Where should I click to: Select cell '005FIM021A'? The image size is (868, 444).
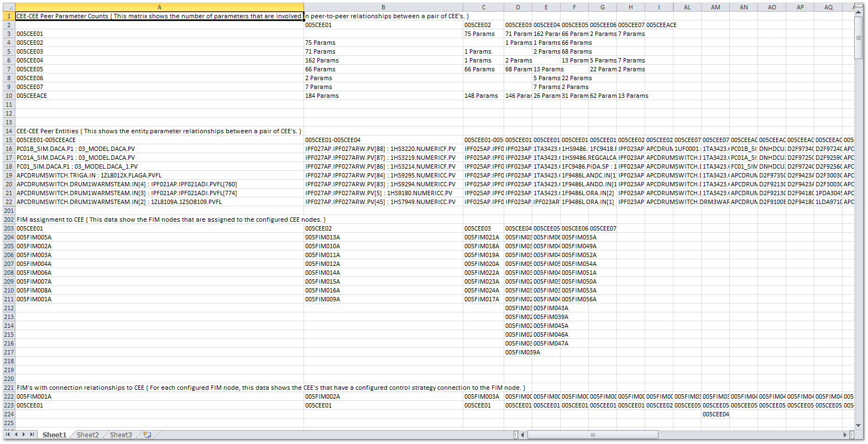[483, 237]
